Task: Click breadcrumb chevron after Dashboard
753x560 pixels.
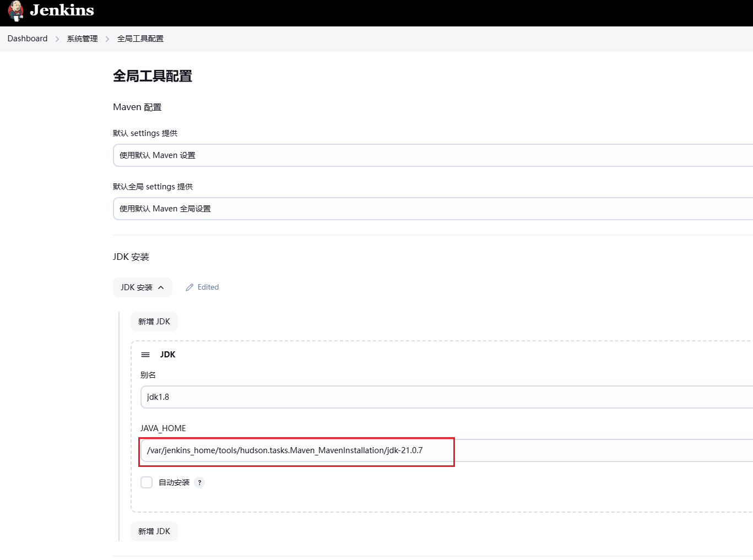Action: (57, 39)
